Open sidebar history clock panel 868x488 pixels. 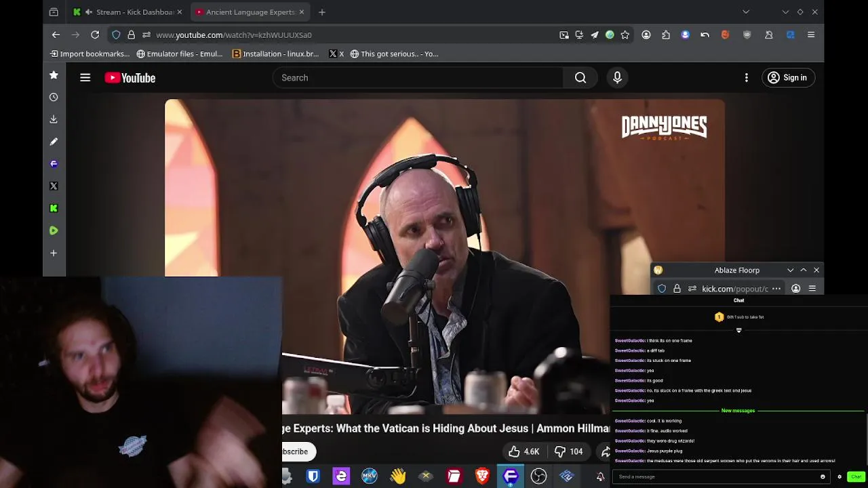(54, 97)
